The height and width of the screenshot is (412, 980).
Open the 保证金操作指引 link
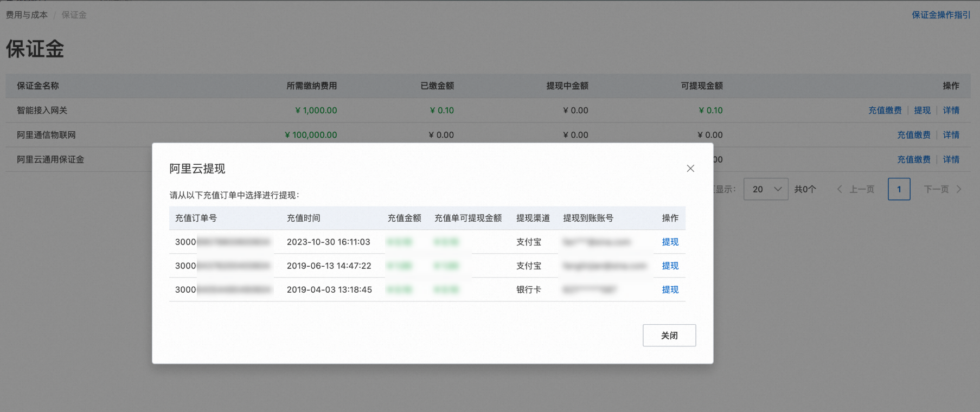click(941, 15)
